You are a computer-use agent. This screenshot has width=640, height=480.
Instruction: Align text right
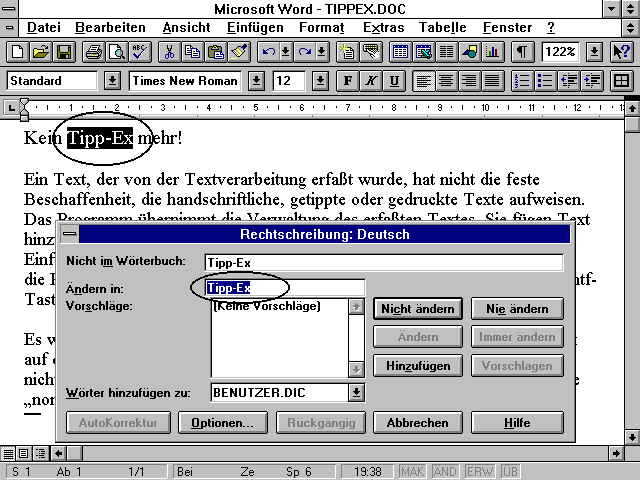tap(470, 81)
